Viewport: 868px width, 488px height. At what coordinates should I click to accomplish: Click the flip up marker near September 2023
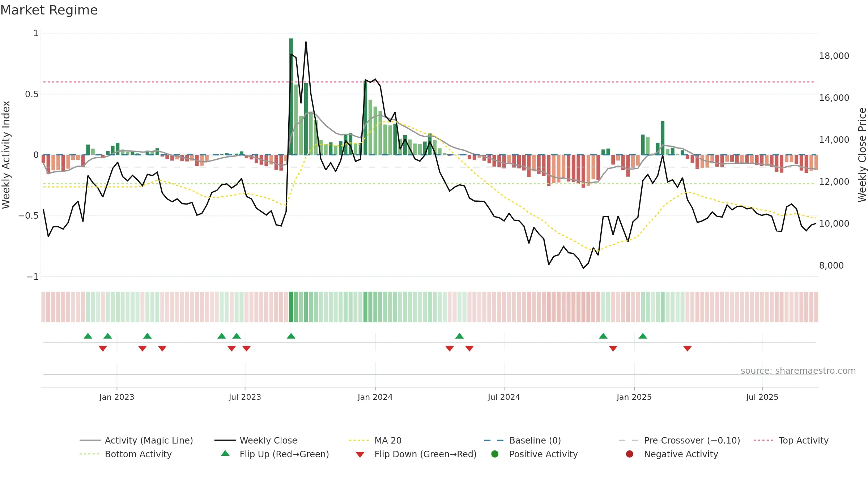click(291, 336)
